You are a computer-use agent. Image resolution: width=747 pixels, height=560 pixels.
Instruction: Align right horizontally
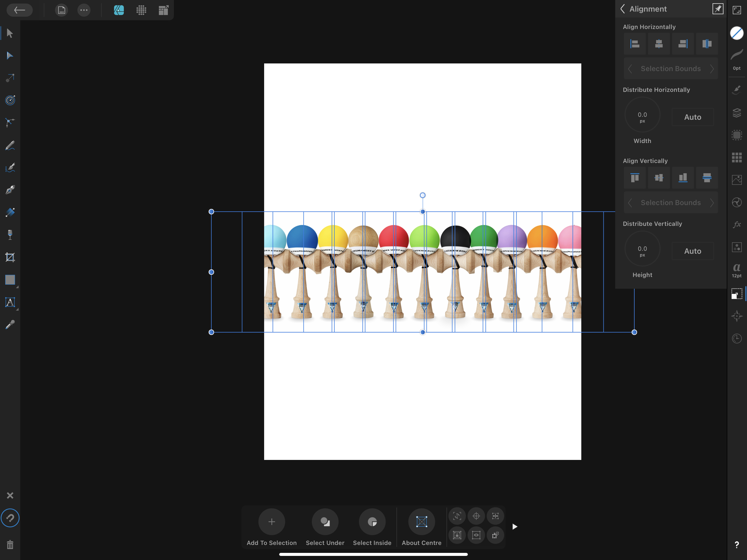point(683,43)
